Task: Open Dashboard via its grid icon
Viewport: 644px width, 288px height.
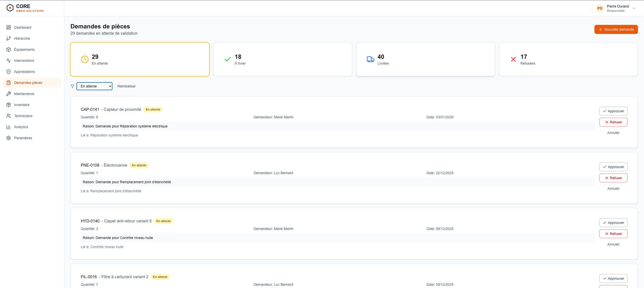Action: 9,27
